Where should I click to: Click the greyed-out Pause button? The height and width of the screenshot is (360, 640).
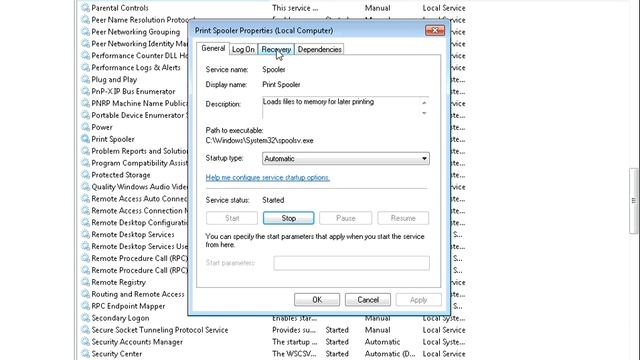coord(345,218)
